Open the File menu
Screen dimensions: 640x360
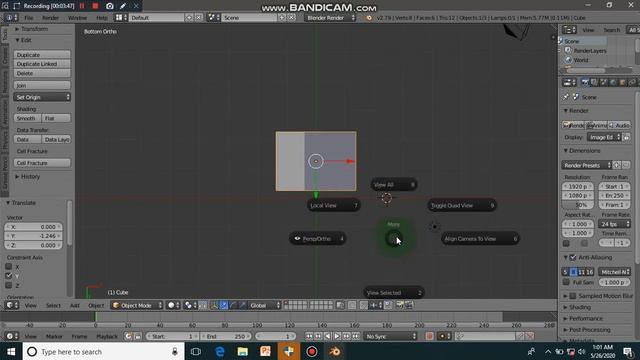tap(29, 18)
